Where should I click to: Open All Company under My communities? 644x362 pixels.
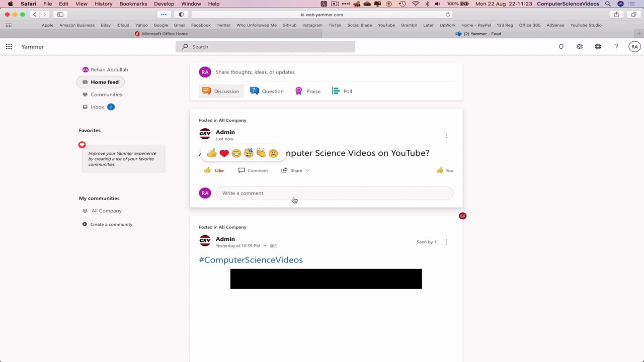tap(102, 211)
